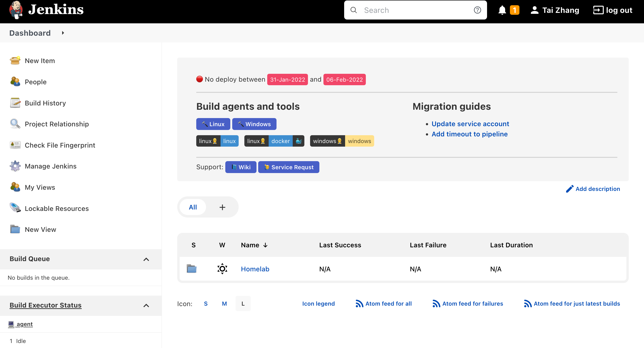The height and width of the screenshot is (348, 644).
Task: Click the Jenkins butler logo icon
Action: pos(16,10)
